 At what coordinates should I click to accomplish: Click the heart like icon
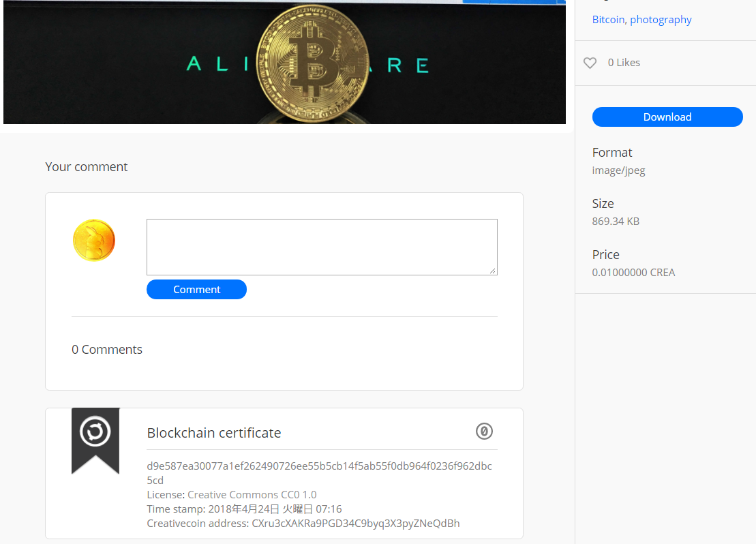point(590,63)
